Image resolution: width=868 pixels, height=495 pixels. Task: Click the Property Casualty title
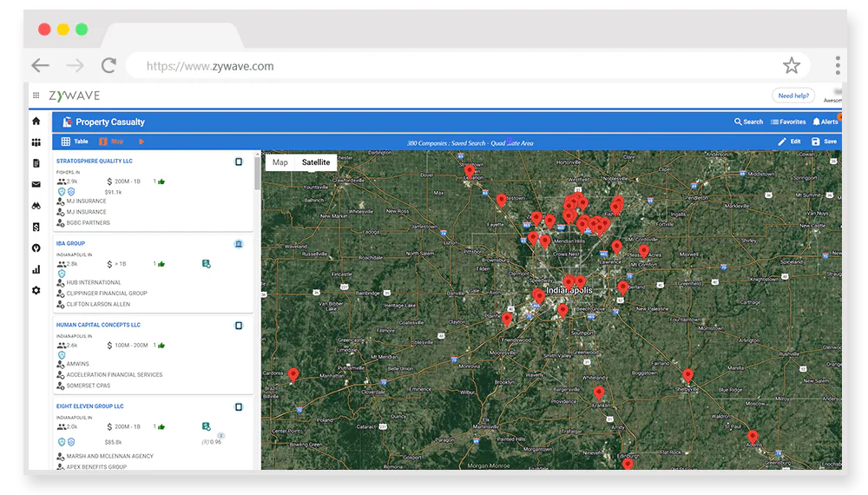pyautogui.click(x=110, y=122)
